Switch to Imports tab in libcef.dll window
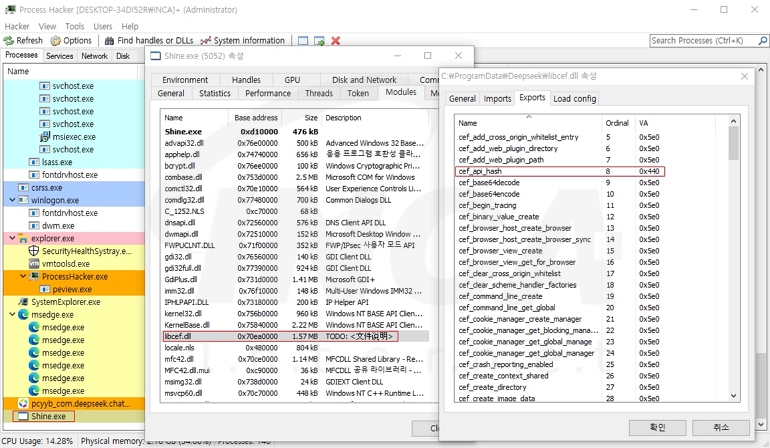Screen dimensions: 770x448 tap(497, 99)
